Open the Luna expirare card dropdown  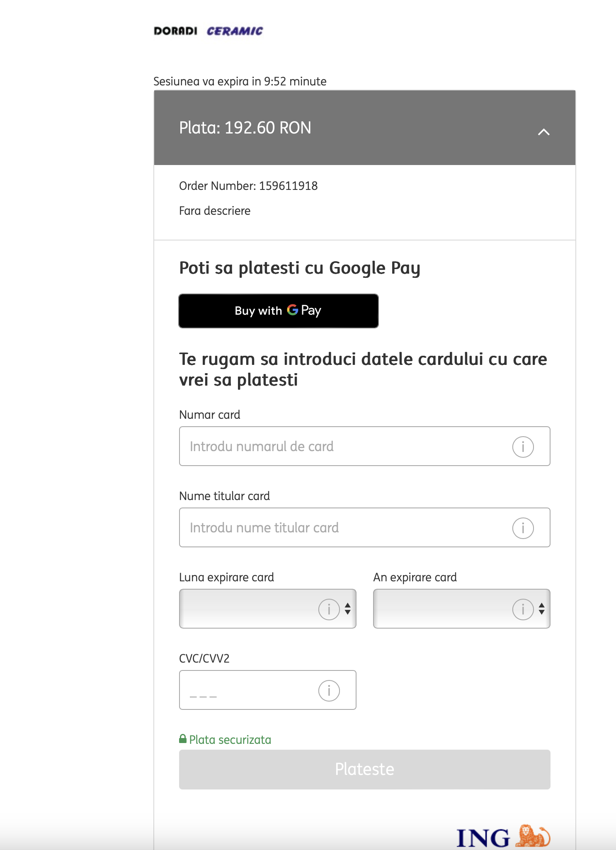[x=249, y=609]
